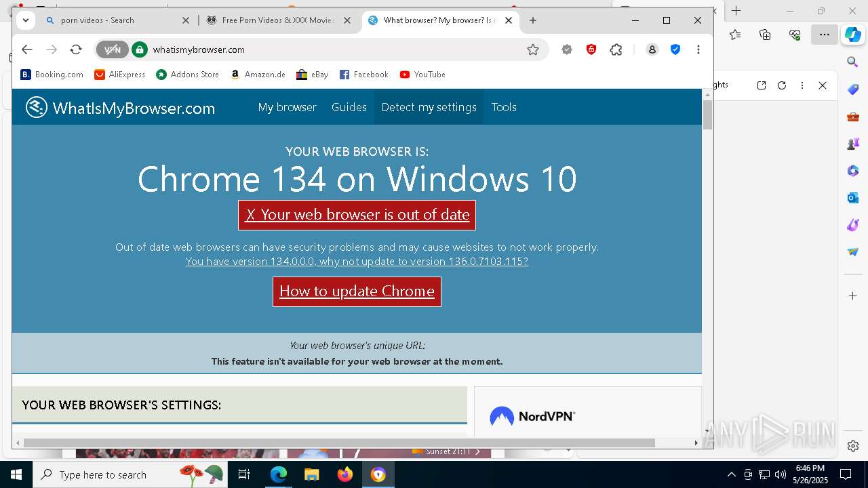Switch to the porn videos Search tab
The width and height of the screenshot is (868, 488).
pyautogui.click(x=112, y=20)
